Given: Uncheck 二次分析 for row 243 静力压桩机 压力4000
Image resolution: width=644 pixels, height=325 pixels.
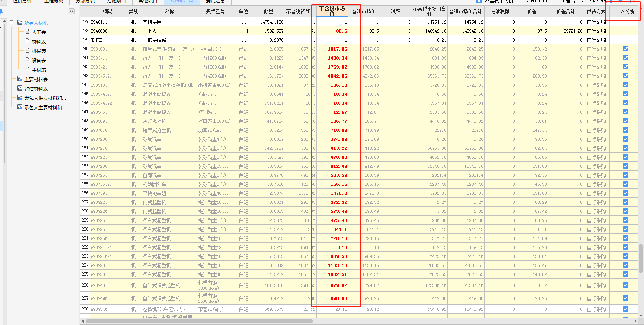Looking at the screenshot, I should [626, 76].
